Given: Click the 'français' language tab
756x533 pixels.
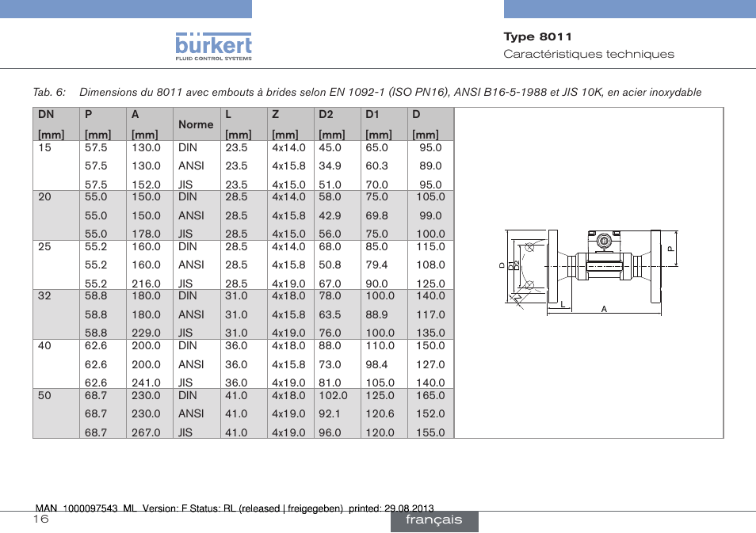Looking at the screenshot, I should coord(434,520).
